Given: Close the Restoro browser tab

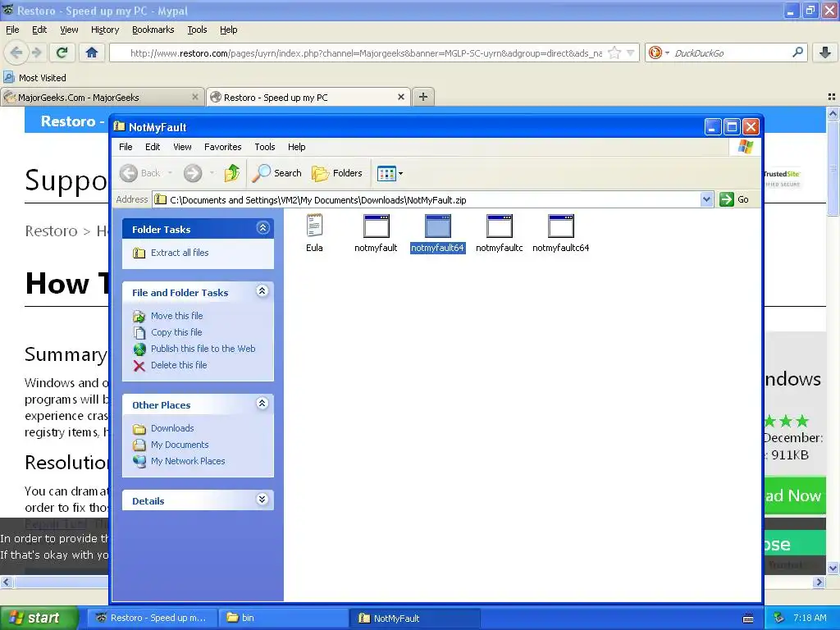Looking at the screenshot, I should (400, 97).
